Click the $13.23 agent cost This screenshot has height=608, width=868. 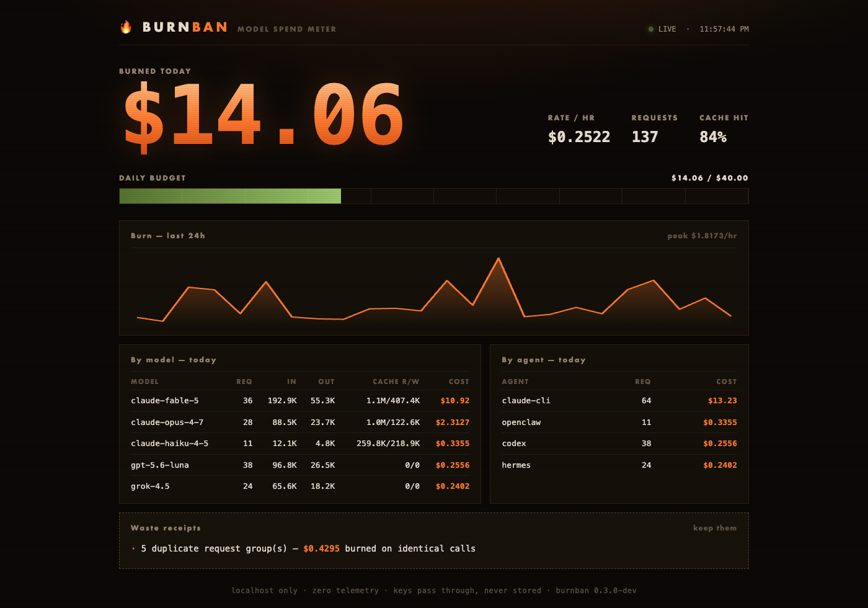[722, 401]
